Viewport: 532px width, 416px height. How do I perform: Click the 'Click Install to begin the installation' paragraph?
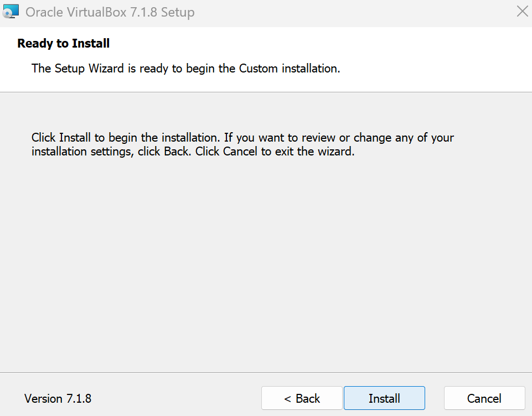(x=242, y=144)
